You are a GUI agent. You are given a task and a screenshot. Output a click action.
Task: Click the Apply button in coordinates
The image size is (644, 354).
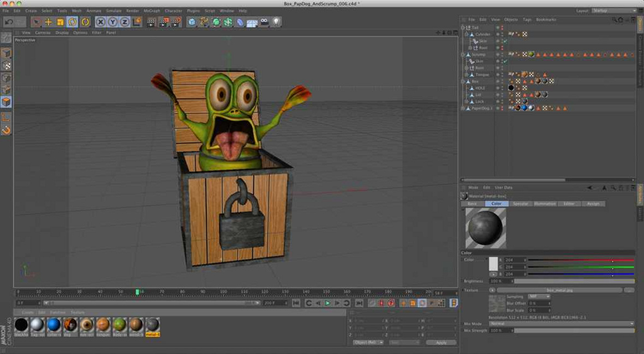(441, 343)
